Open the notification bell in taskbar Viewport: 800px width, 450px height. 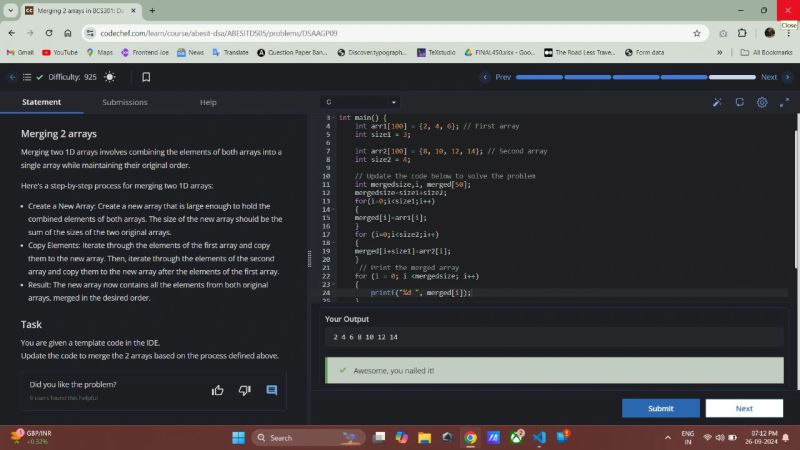(786, 438)
